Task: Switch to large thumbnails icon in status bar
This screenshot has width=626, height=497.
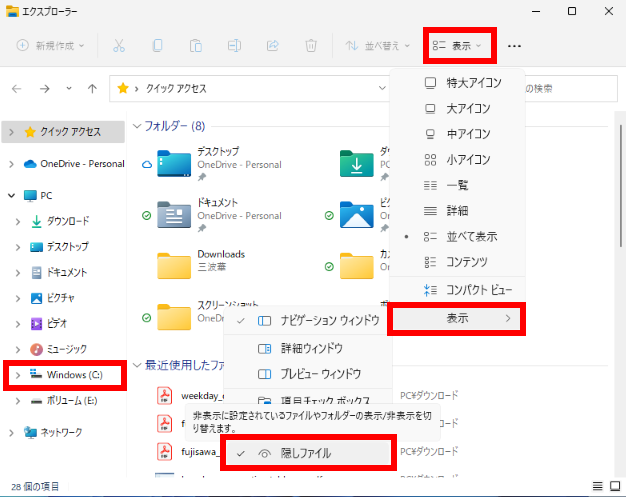Action: click(615, 486)
